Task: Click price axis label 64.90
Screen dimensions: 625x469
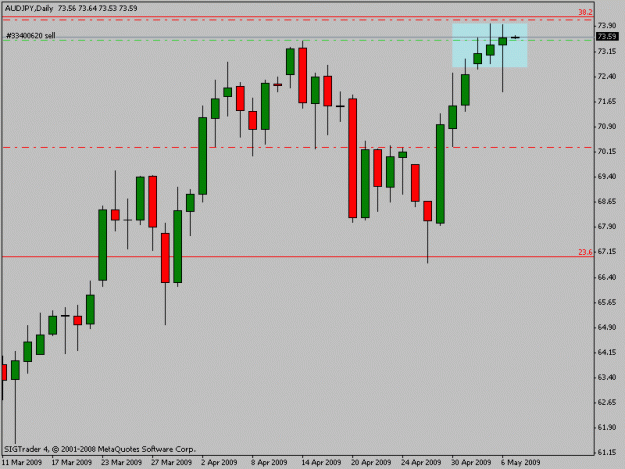Action: click(x=607, y=327)
